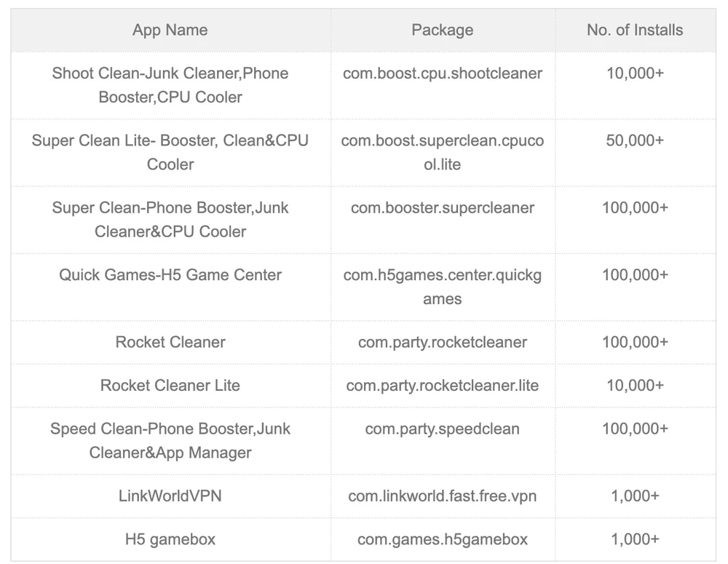Click the com.party.speedclean package name
This screenshot has width=728, height=564.
(442, 429)
